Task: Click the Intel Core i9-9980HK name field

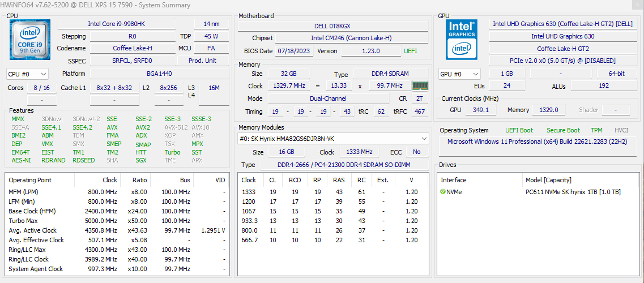Action: [116, 24]
